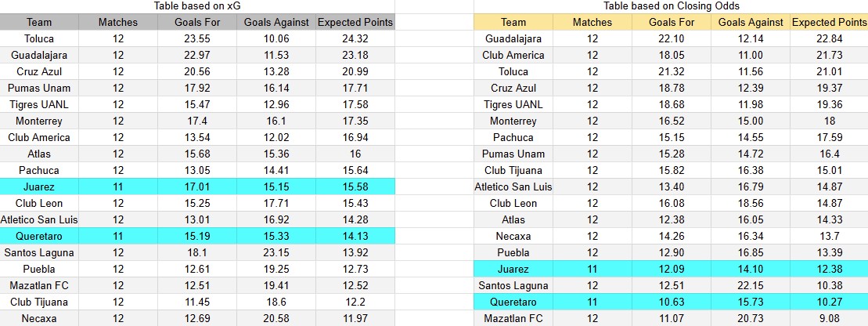
Task: Click the yellow Matches header cell
Action: [592, 22]
